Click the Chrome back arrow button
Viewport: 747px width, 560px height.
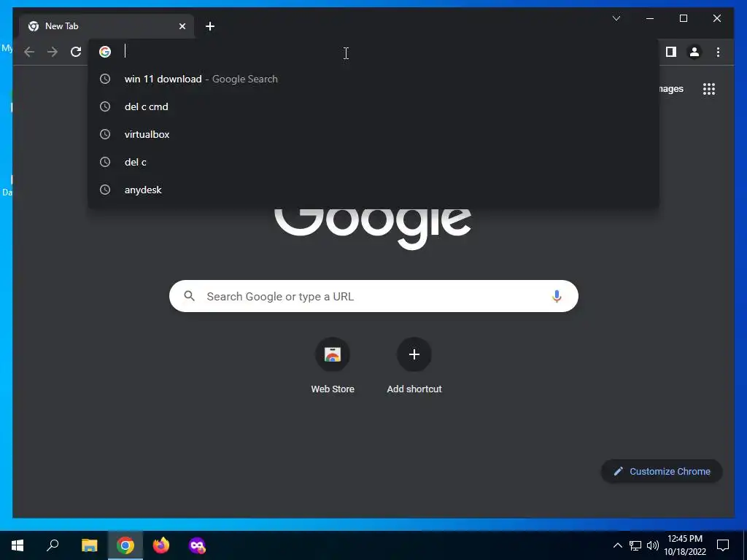(x=29, y=52)
